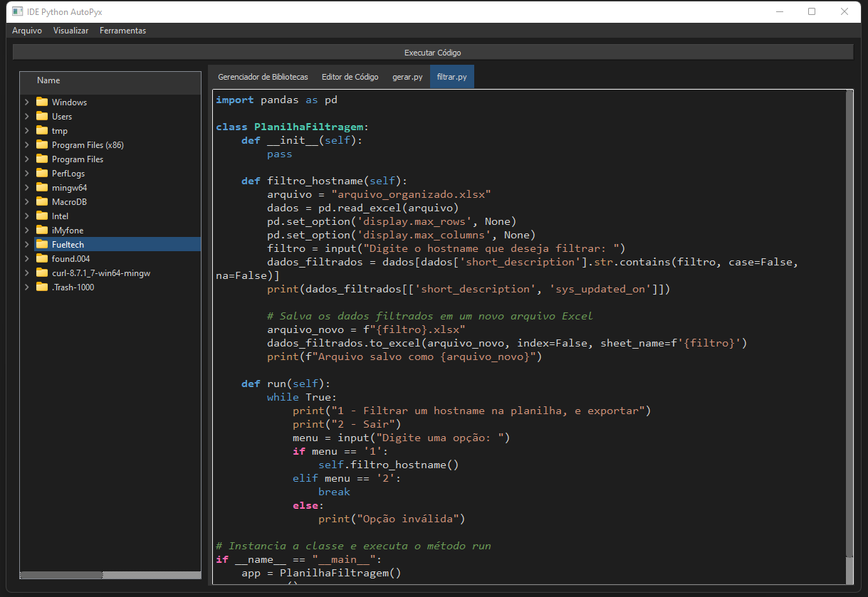Expand the MacroDB folder

point(27,201)
